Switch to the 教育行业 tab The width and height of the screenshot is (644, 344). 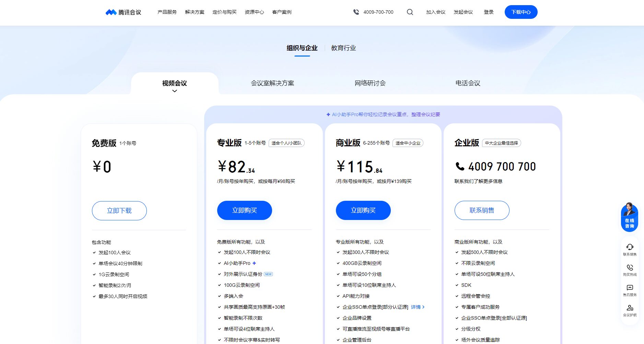pos(343,48)
